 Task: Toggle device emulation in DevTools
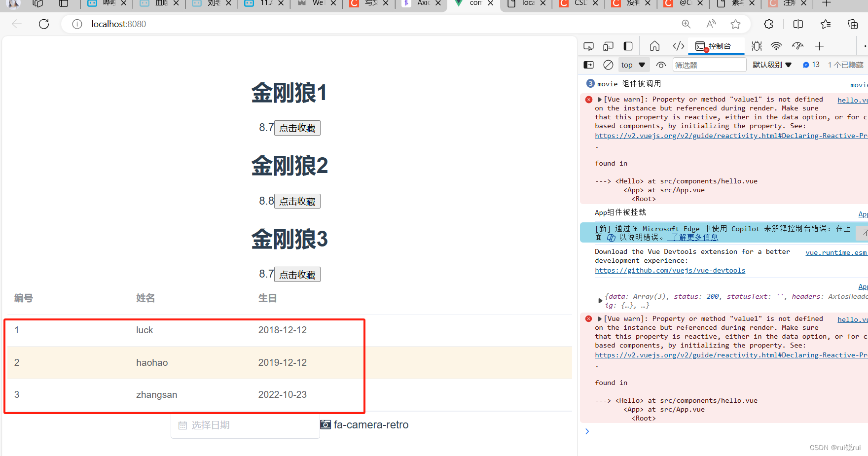point(608,46)
